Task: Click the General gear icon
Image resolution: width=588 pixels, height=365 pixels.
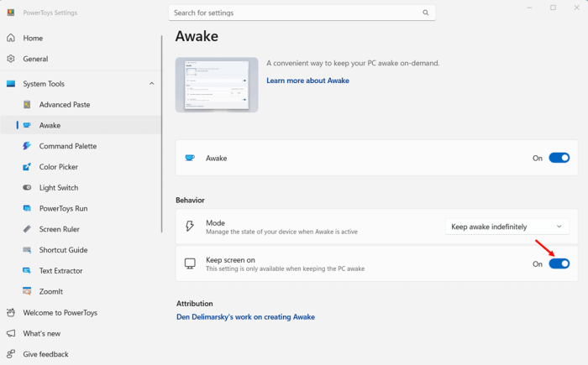Action: click(x=11, y=59)
